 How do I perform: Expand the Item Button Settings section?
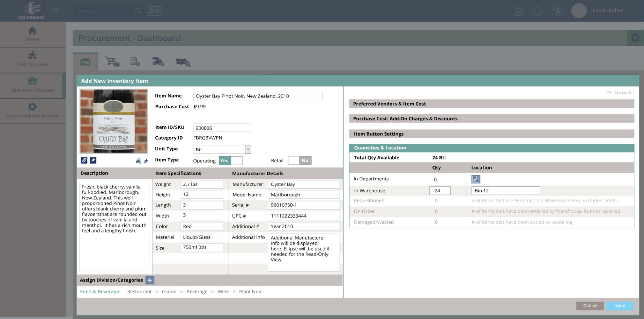coord(491,134)
